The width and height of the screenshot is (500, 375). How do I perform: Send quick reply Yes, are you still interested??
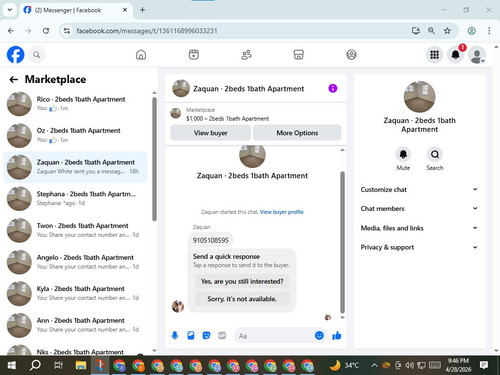tap(242, 281)
